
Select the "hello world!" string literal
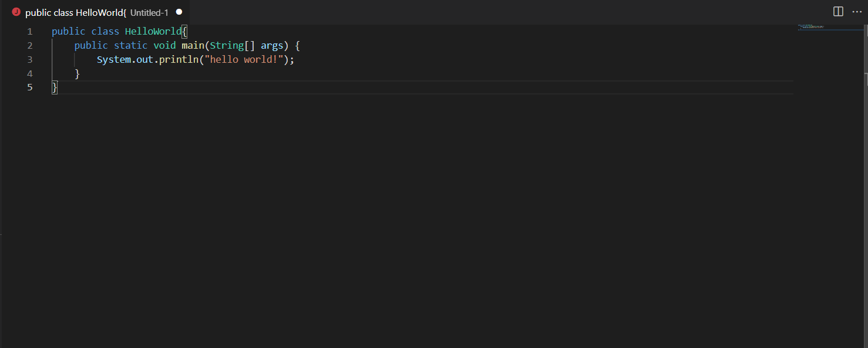point(245,59)
